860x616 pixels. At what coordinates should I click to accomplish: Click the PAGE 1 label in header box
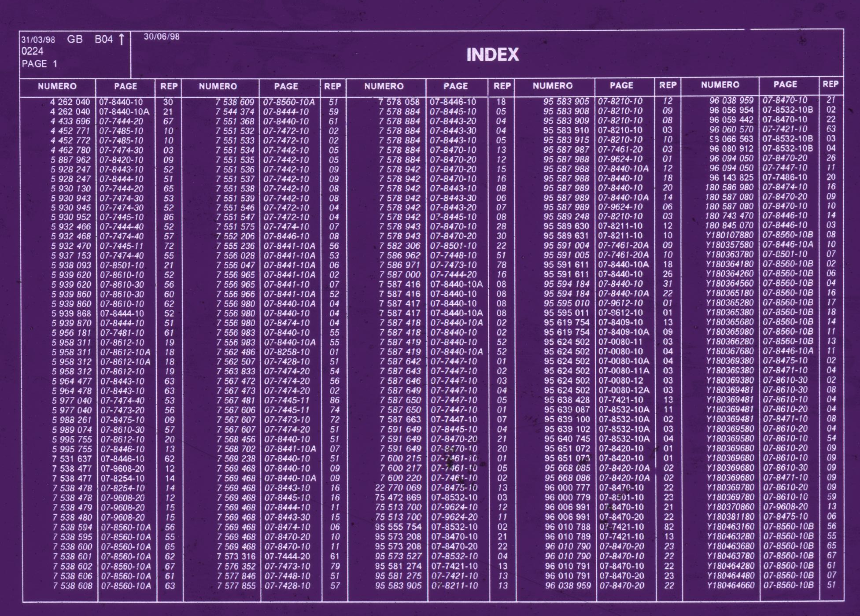tap(40, 64)
